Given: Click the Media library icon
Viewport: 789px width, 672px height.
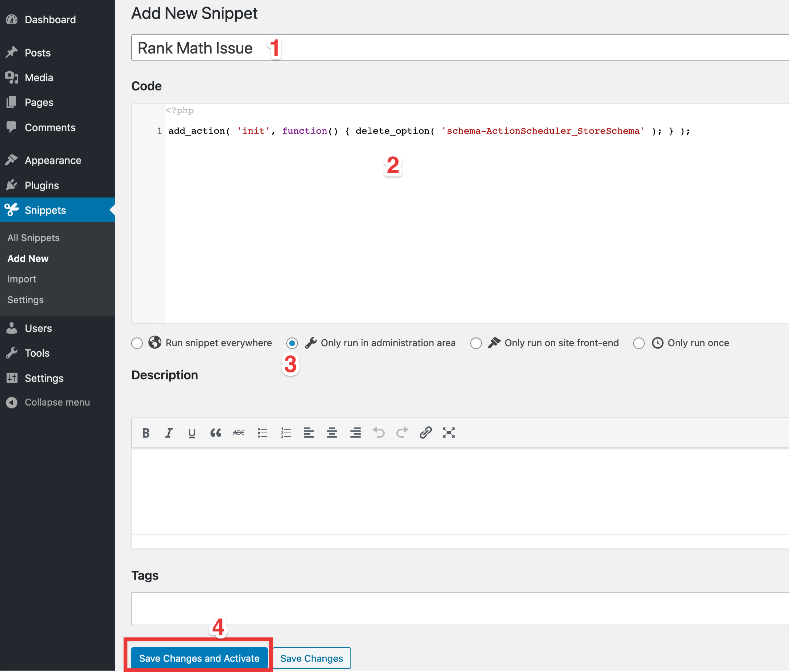Looking at the screenshot, I should point(12,77).
